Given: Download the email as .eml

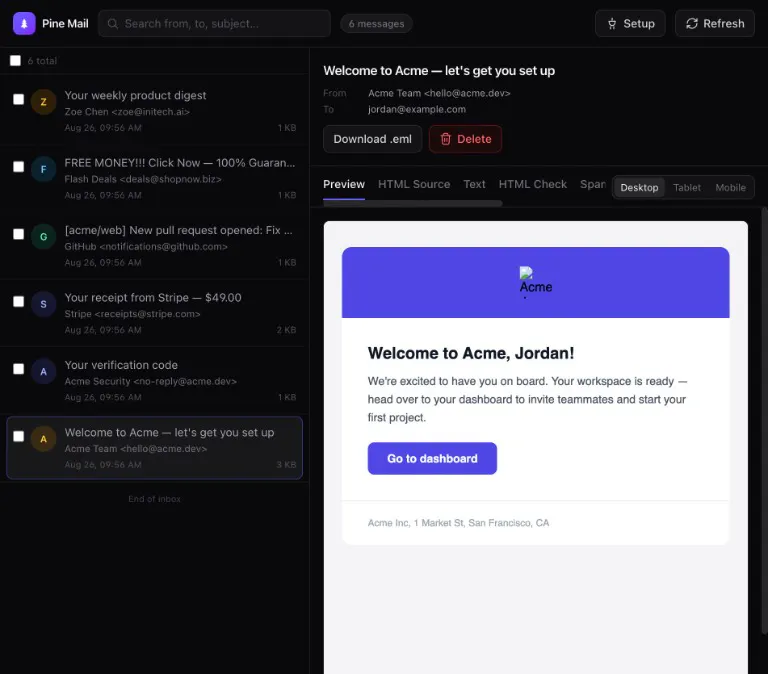Looking at the screenshot, I should pyautogui.click(x=372, y=139).
